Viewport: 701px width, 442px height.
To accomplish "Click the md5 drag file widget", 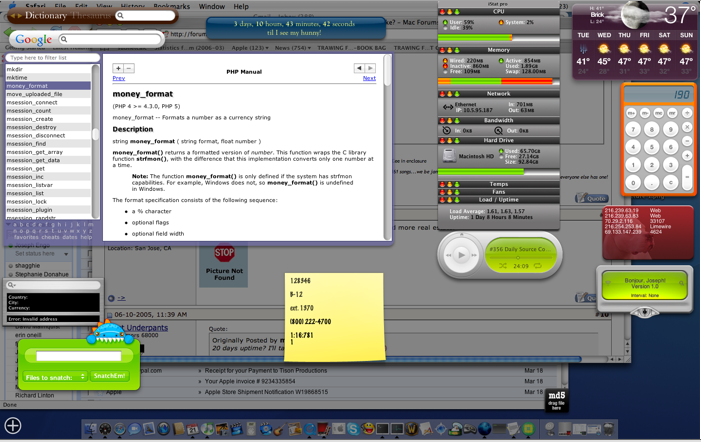I will pos(557,400).
